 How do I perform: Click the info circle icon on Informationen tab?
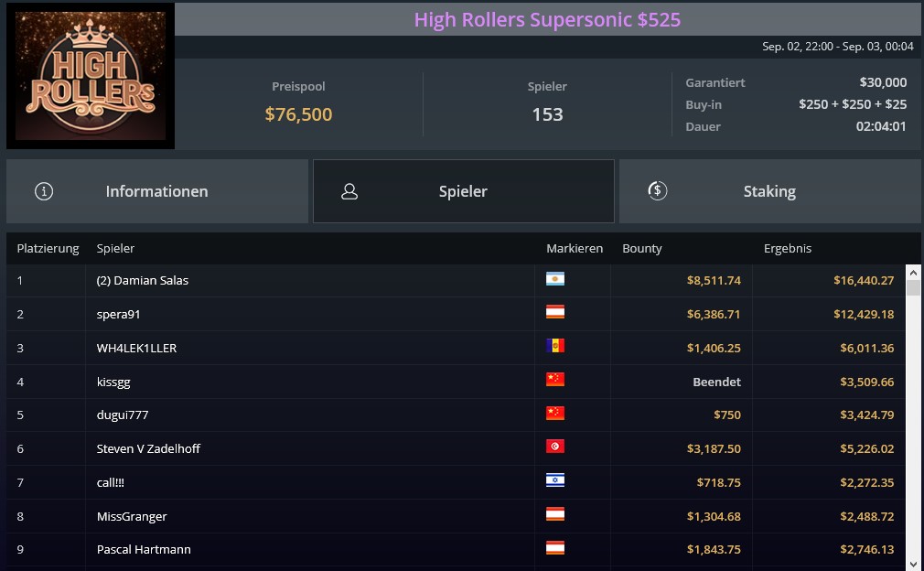pyautogui.click(x=44, y=191)
